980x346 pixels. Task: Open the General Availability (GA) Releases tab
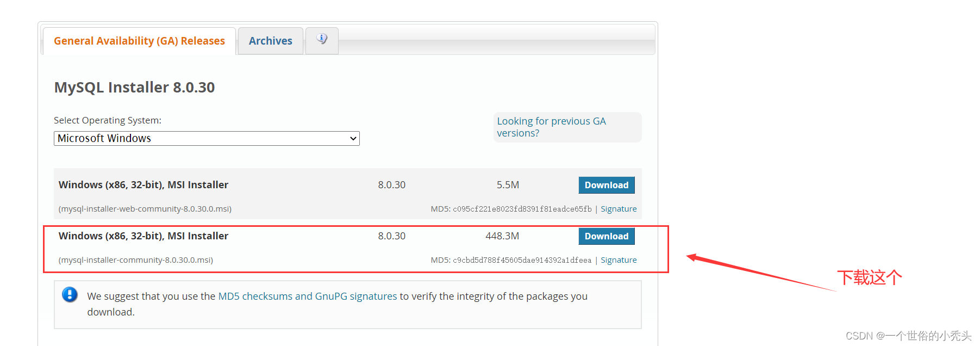pos(139,41)
